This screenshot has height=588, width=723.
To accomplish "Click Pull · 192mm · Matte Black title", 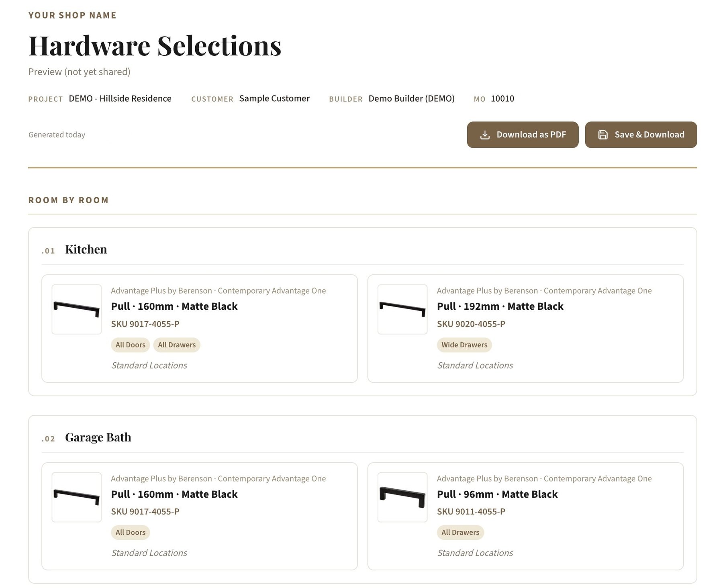I will point(500,306).
